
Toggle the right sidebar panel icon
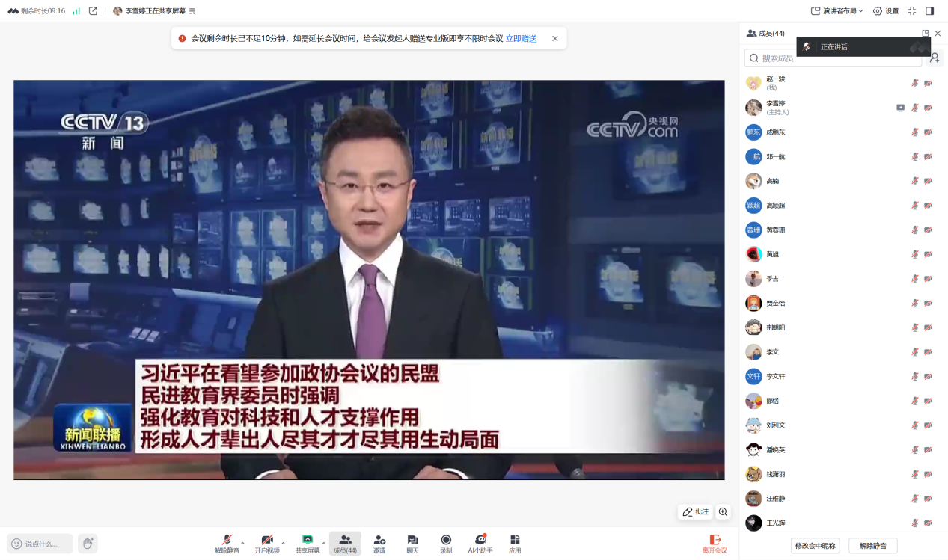pyautogui.click(x=930, y=11)
